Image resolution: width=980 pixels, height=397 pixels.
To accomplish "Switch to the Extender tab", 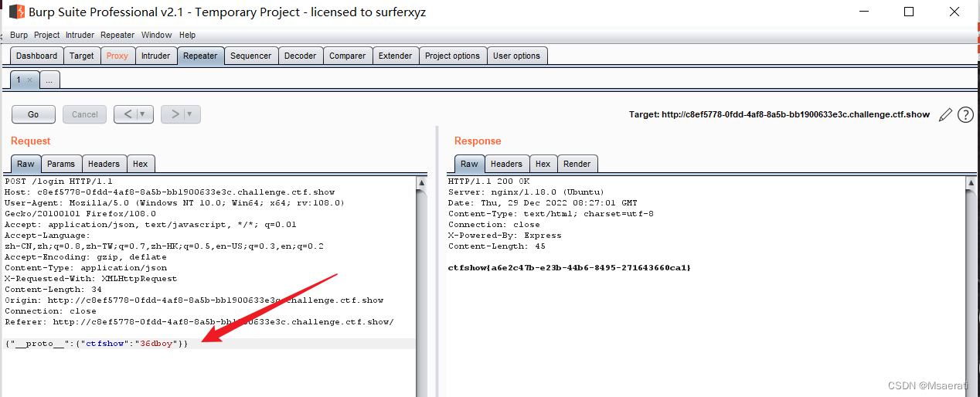I will tap(395, 56).
